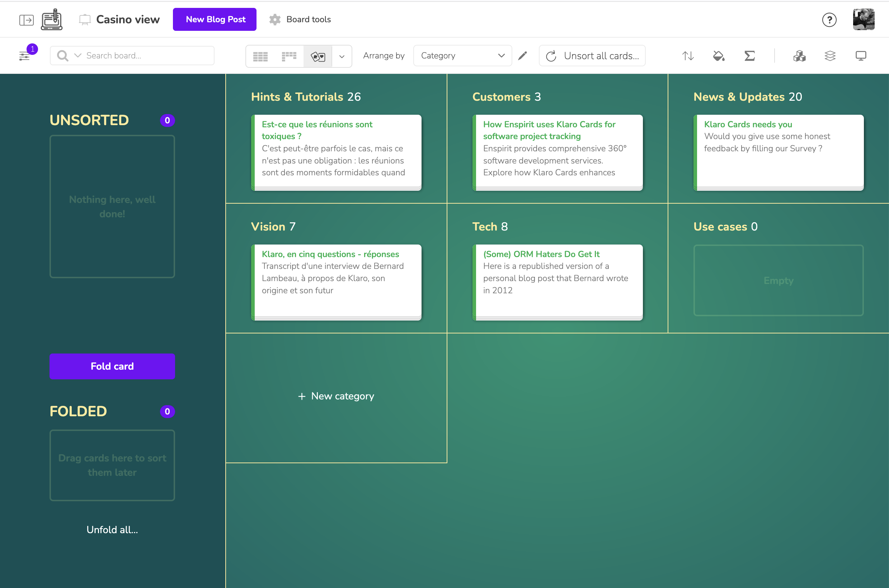Open the sigma summary icon

749,56
